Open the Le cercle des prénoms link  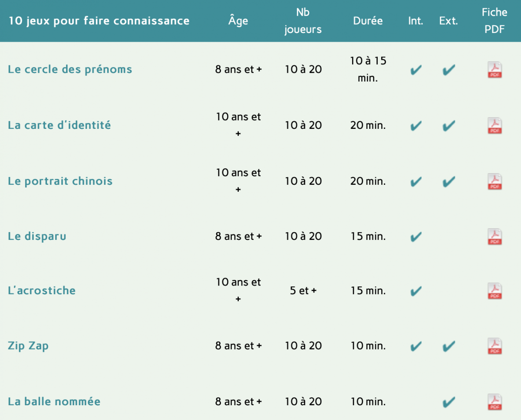(70, 69)
